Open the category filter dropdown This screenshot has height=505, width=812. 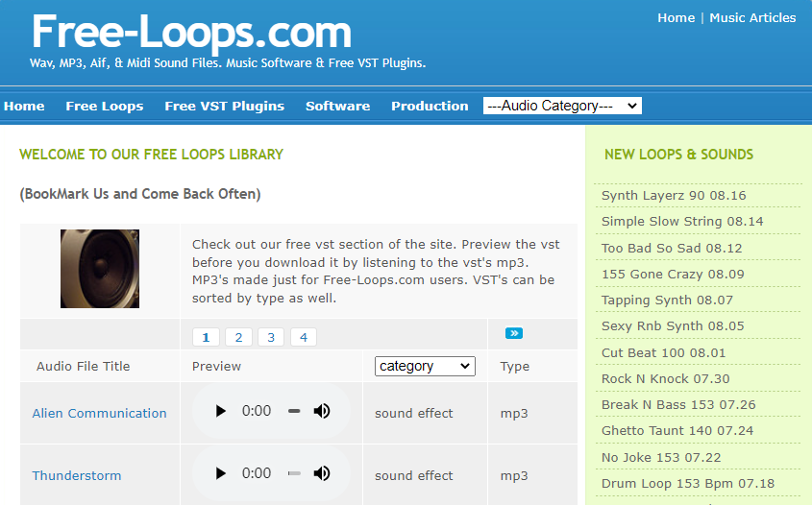click(425, 367)
